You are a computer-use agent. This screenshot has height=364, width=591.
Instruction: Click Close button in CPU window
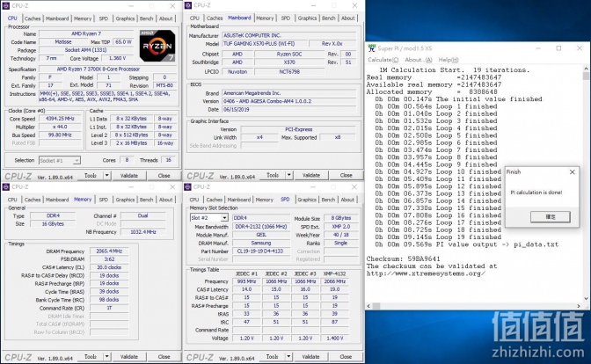click(164, 176)
